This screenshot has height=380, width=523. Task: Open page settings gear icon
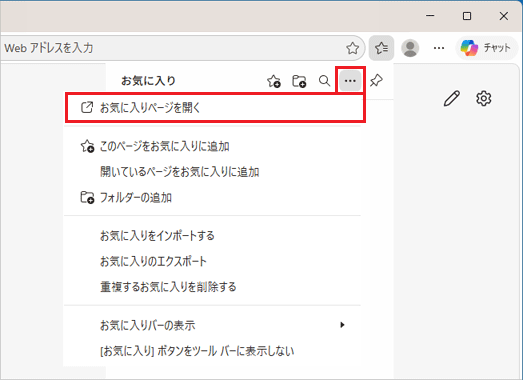[x=483, y=98]
